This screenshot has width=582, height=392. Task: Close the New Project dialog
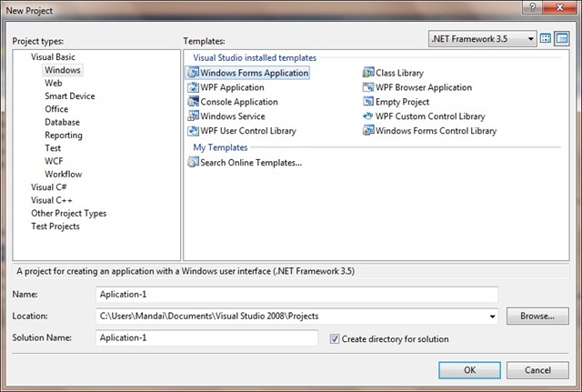point(560,7)
